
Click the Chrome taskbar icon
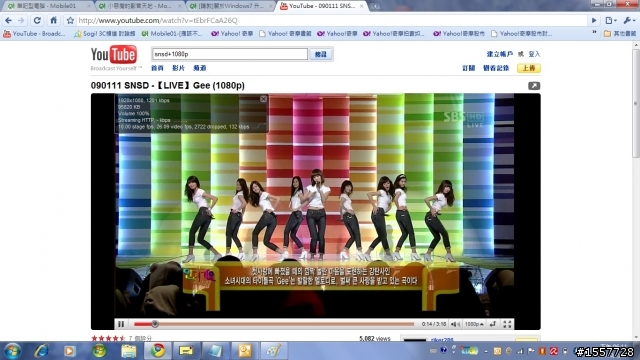pos(158,351)
